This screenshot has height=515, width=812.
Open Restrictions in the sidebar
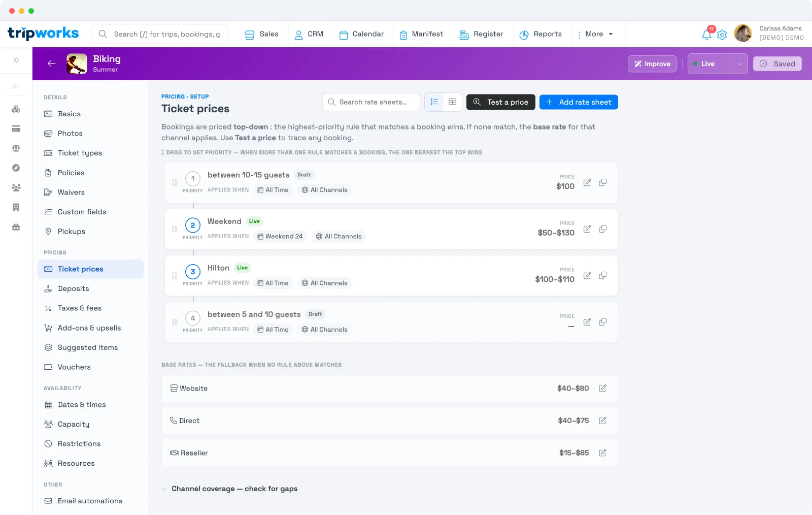coord(90,444)
